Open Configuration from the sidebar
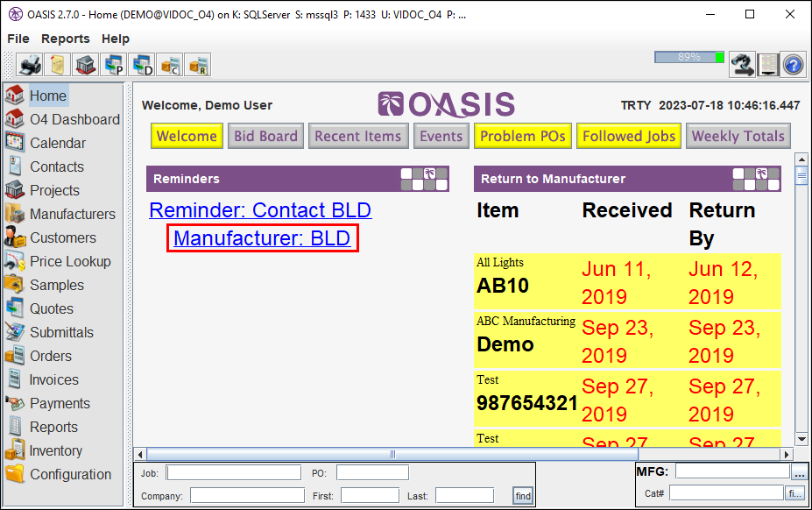Screen dimensions: 812x510 click(x=70, y=474)
